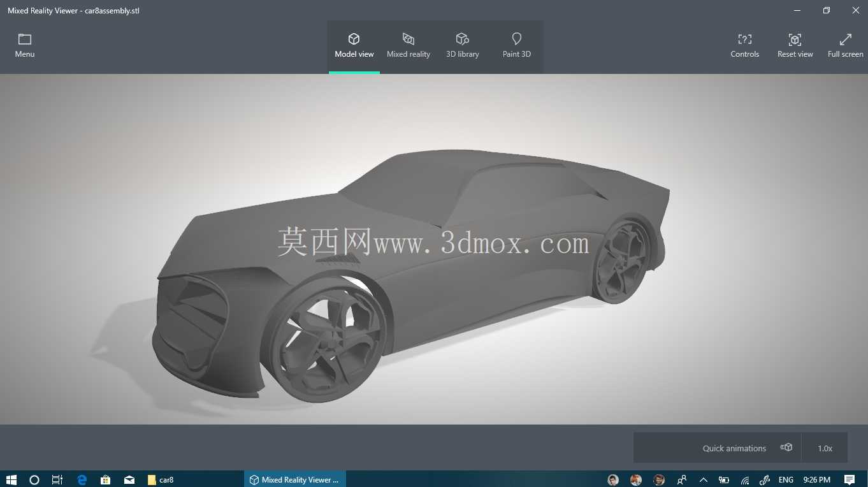
Task: Close the Mixed Reality Viewer window
Action: 856,10
